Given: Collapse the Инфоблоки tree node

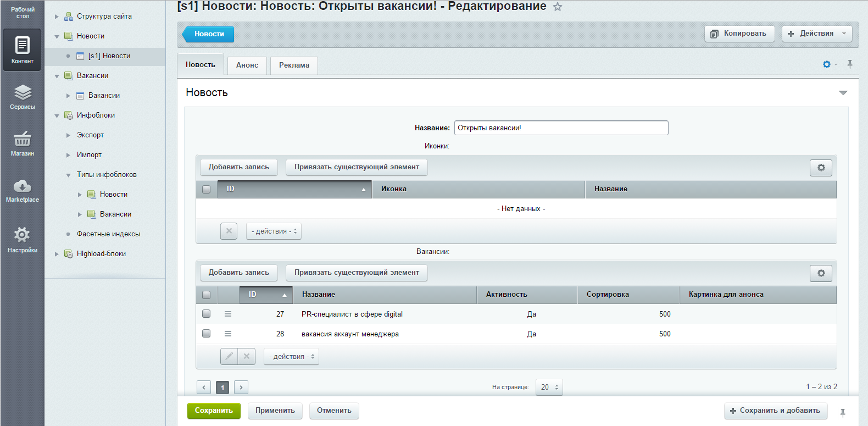Looking at the screenshot, I should tap(57, 115).
